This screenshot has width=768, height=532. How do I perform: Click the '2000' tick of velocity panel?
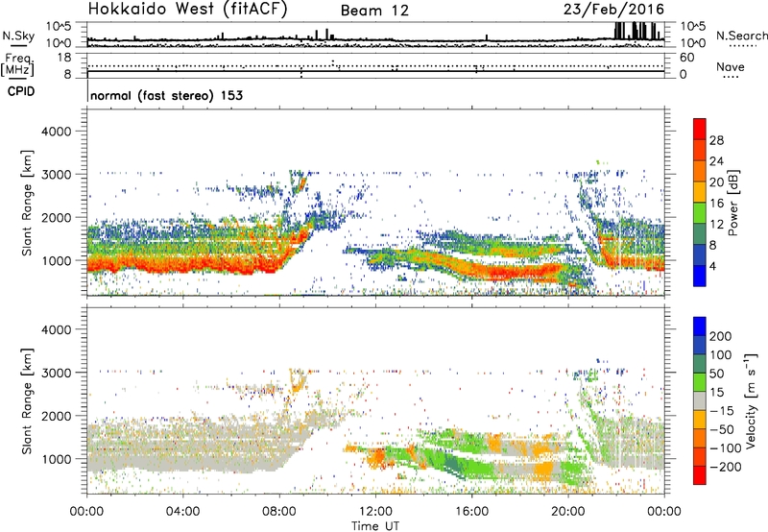pos(57,416)
